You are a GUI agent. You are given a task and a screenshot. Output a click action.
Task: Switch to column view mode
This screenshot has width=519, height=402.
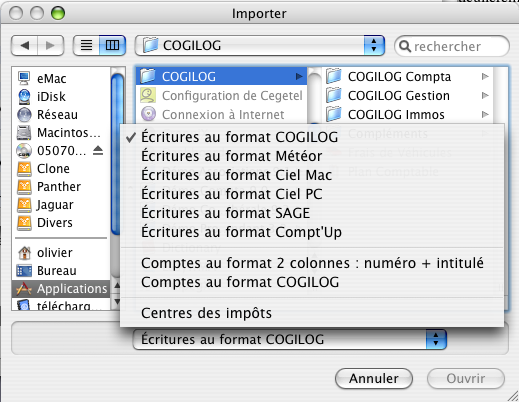(112, 45)
